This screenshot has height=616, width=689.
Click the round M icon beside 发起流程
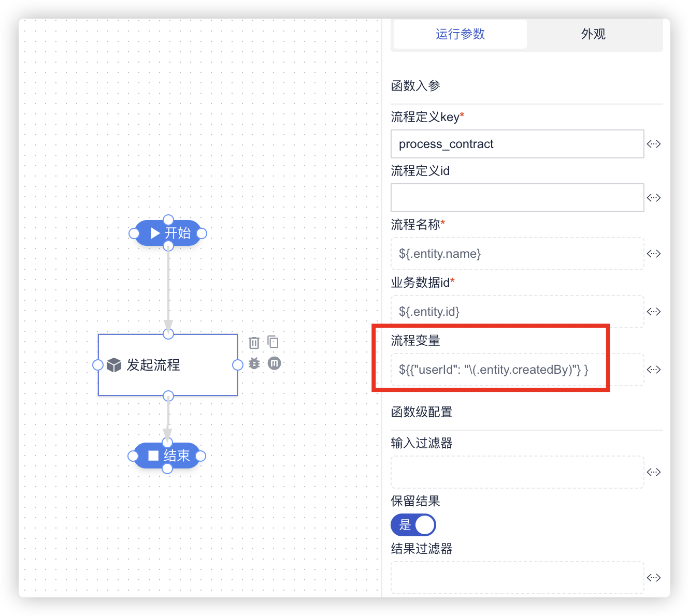274,363
